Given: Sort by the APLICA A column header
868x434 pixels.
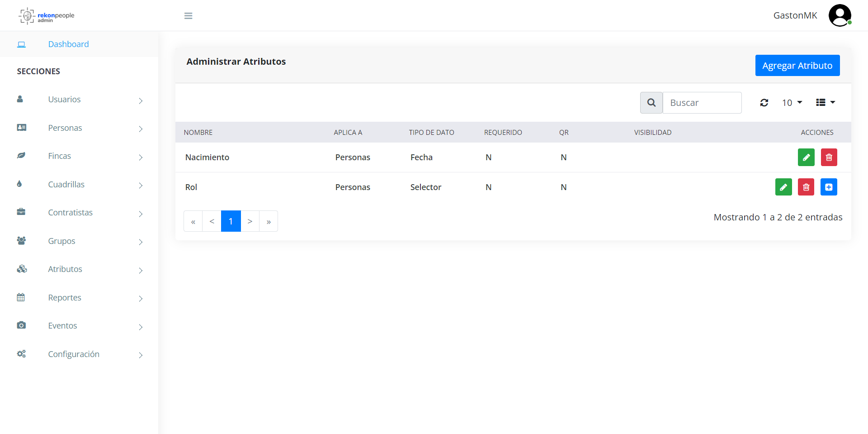Looking at the screenshot, I should click(x=348, y=133).
